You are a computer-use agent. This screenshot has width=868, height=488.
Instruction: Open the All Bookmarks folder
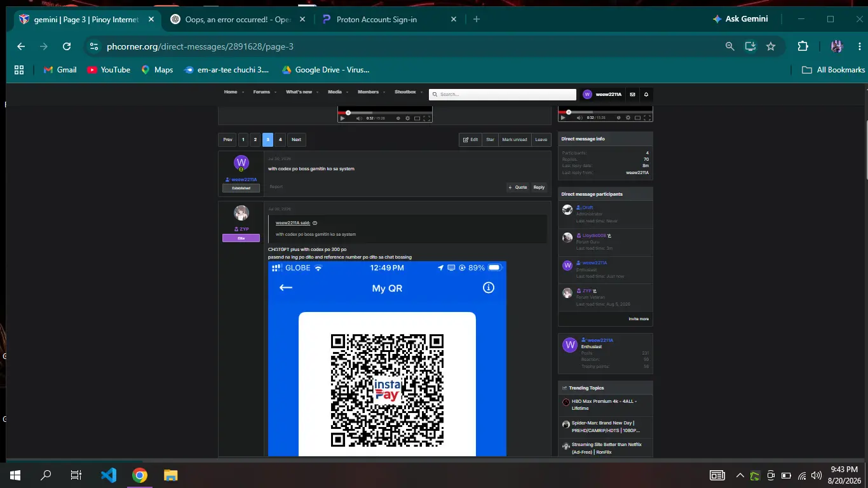point(833,70)
